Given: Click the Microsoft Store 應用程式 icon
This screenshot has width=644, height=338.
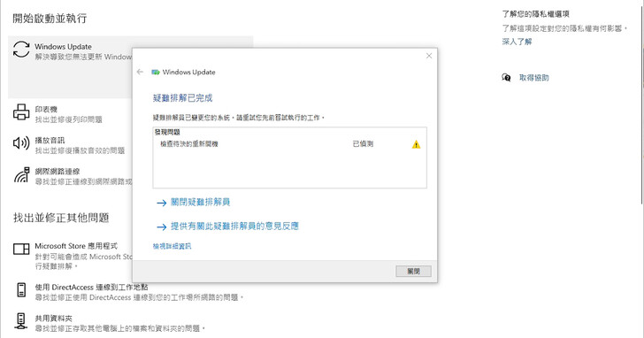Looking at the screenshot, I should [21, 249].
